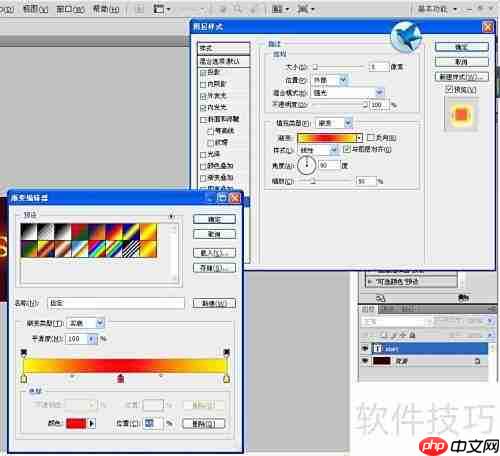Select 混合选项:默认 in layer style list
This screenshot has width=500, height=456.
224,61
